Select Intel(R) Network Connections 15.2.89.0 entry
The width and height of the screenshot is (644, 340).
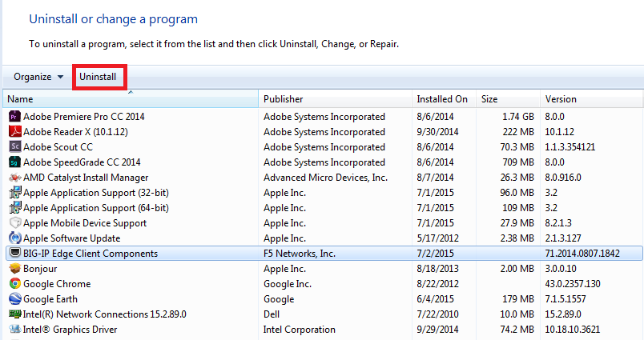pos(105,314)
